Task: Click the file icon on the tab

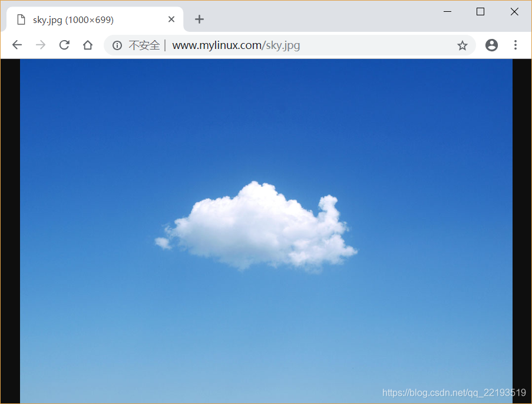Action: [21, 19]
